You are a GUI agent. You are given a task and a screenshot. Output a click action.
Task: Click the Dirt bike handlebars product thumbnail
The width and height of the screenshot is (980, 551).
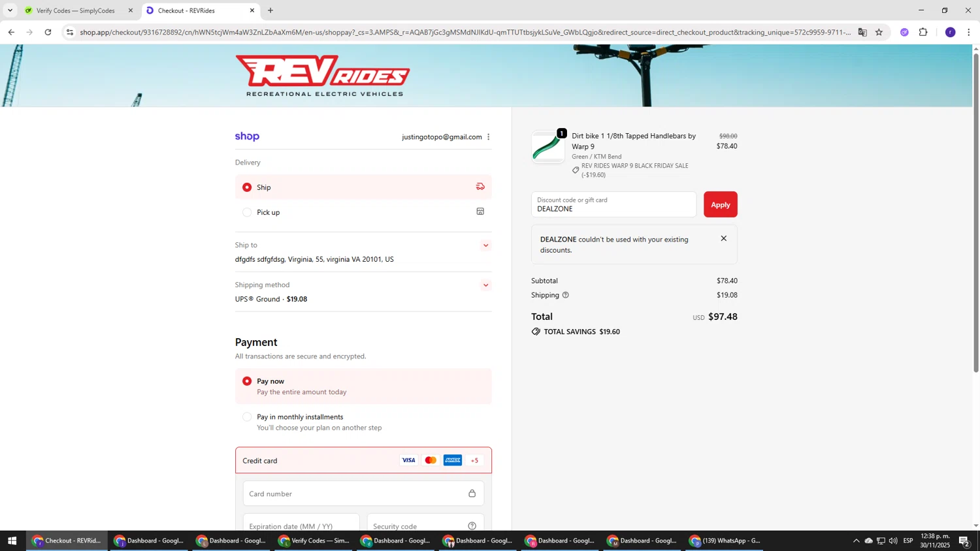coord(548,147)
